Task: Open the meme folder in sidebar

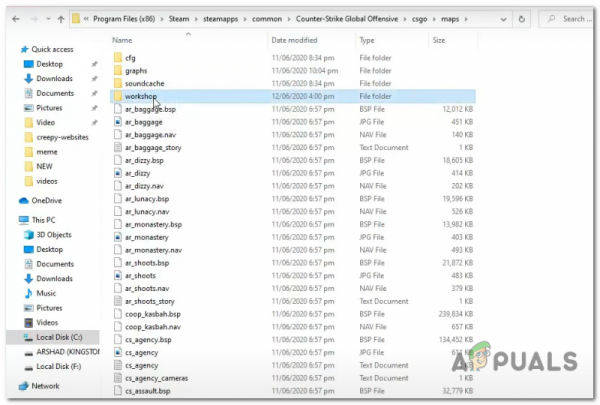Action: tap(47, 152)
